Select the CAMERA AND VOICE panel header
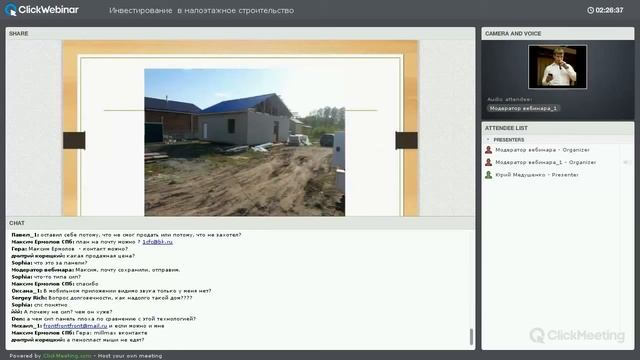The height and width of the screenshot is (360, 640). pos(558,33)
